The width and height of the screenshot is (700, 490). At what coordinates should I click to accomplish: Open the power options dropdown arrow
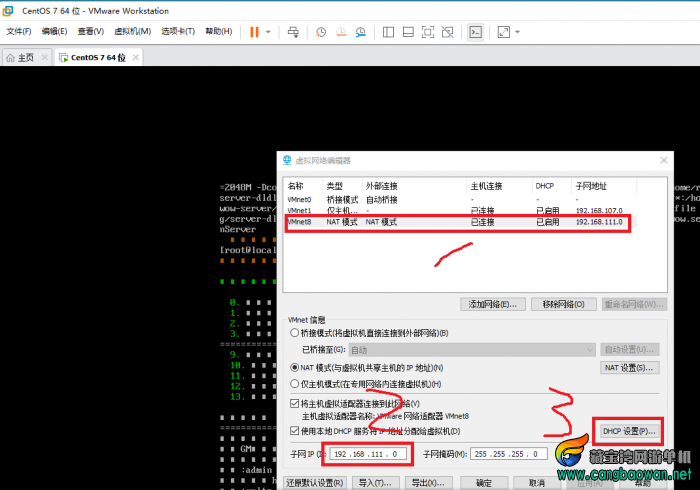click(x=268, y=32)
